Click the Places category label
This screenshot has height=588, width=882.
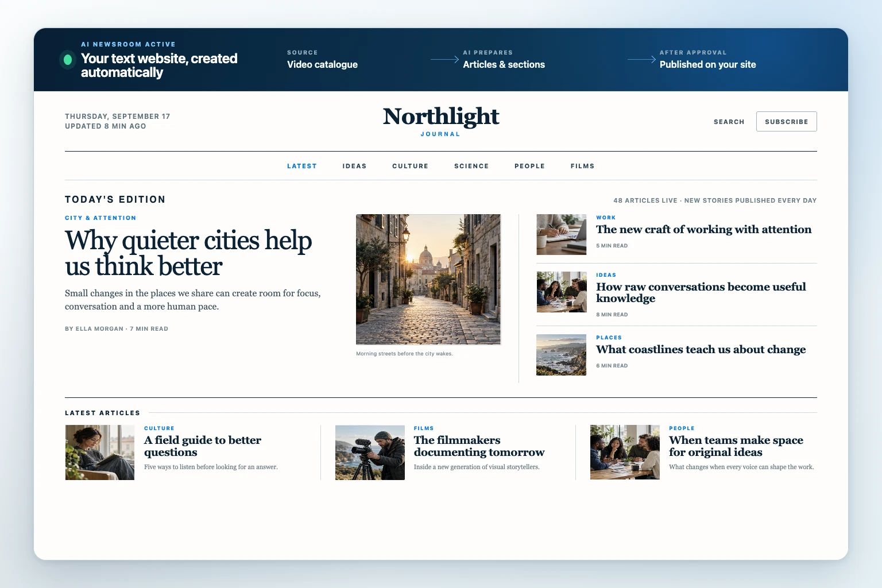point(609,338)
